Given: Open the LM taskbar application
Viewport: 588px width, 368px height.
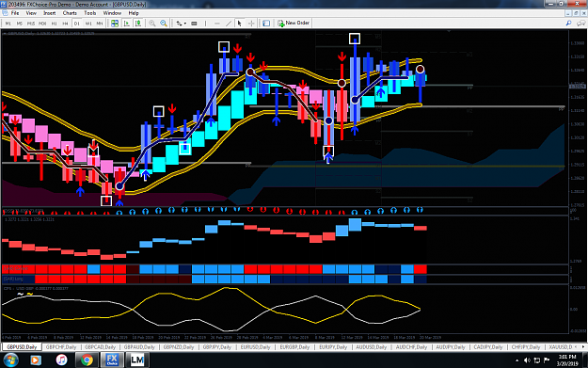Looking at the screenshot, I should (137, 360).
